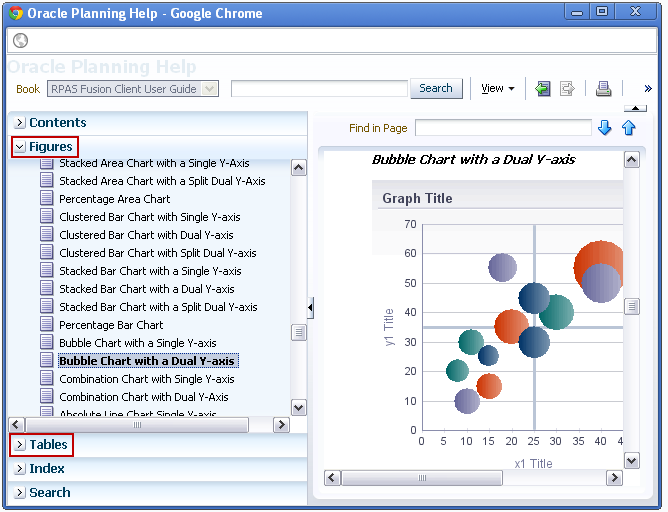Click left pane horizontal scroll right arrow
This screenshot has height=512, width=668.
281,425
